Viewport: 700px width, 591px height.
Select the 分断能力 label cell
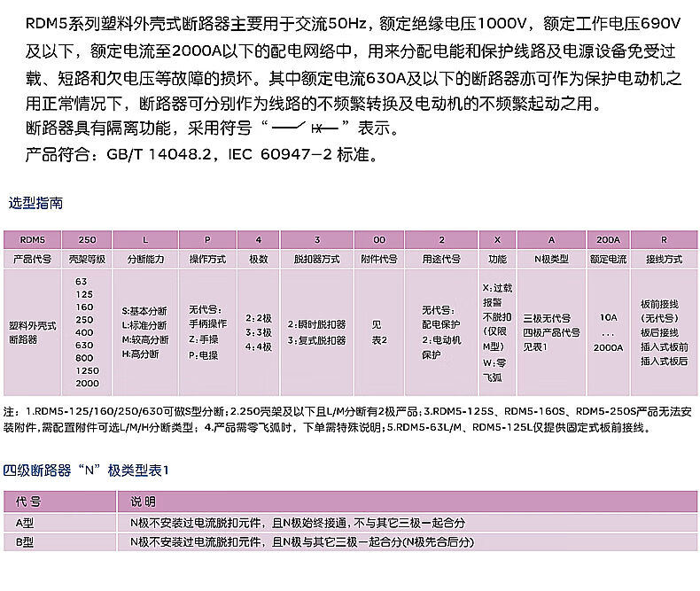pyautogui.click(x=146, y=260)
